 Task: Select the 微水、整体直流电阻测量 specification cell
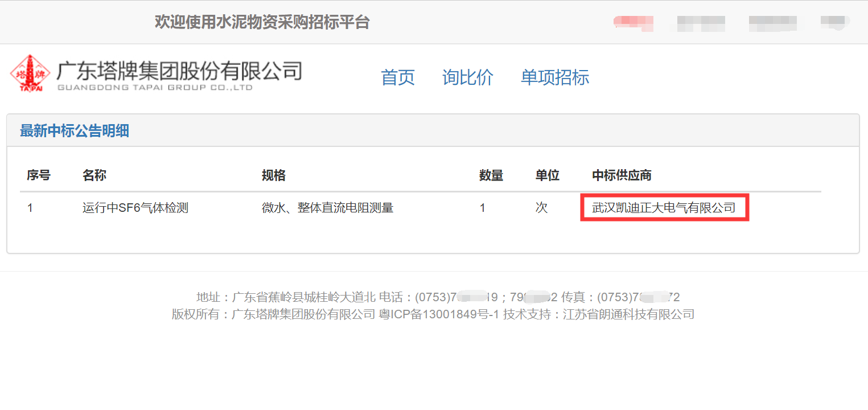pos(328,208)
